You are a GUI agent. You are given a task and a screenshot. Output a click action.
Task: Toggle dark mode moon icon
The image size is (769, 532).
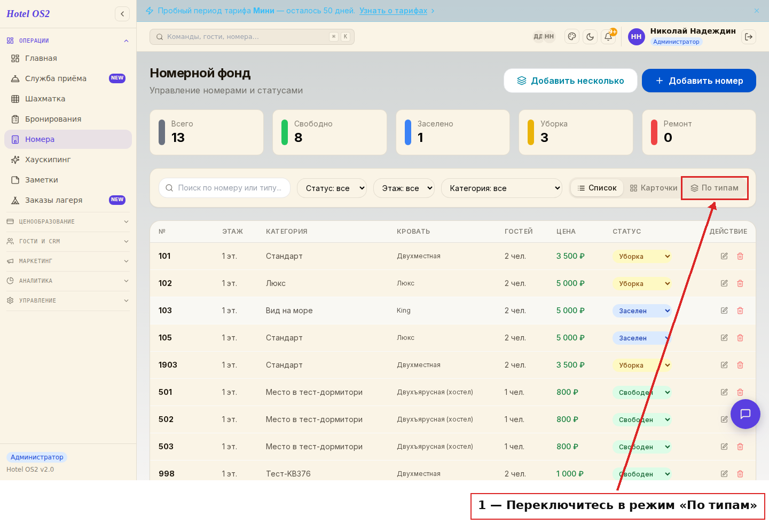pyautogui.click(x=590, y=37)
